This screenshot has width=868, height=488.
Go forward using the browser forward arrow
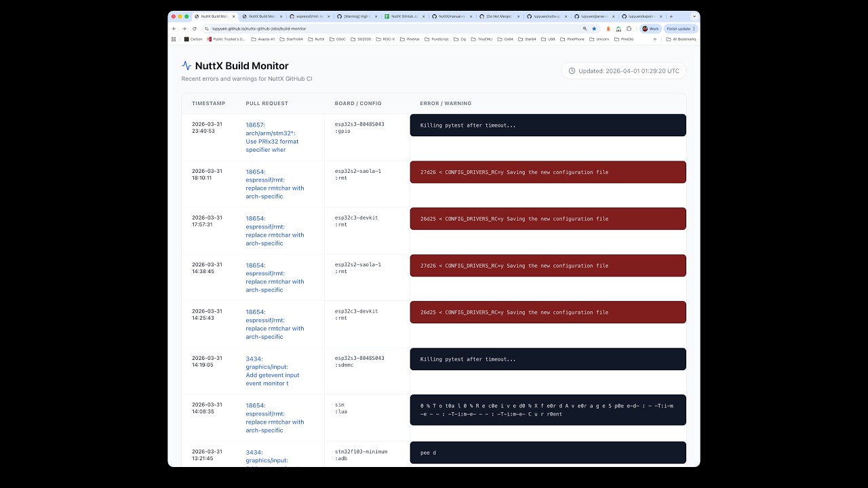coord(184,28)
